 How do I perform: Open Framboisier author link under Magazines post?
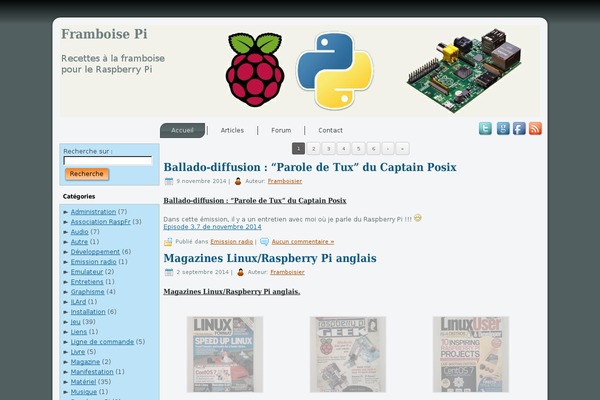(x=287, y=272)
